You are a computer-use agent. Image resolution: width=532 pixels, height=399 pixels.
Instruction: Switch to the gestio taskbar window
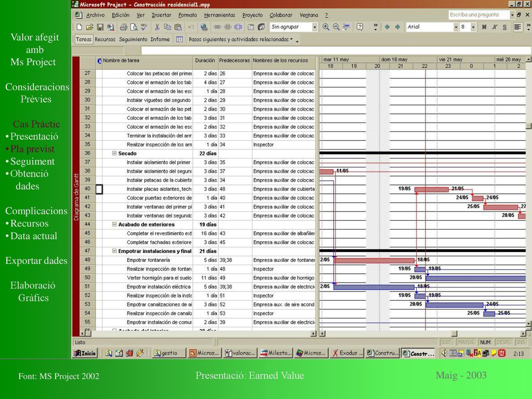point(169,353)
